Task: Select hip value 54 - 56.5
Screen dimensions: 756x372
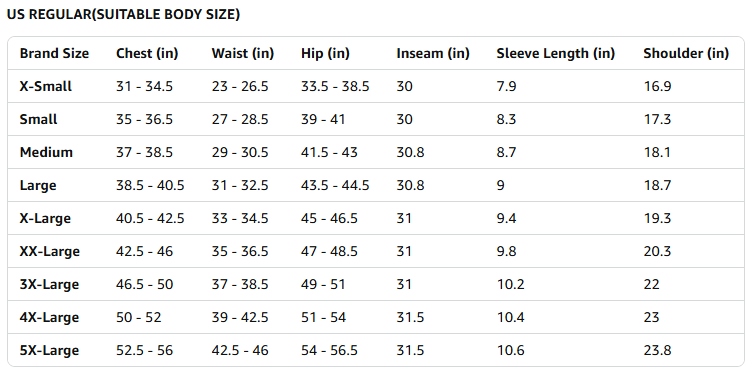Action: pyautogui.click(x=329, y=351)
